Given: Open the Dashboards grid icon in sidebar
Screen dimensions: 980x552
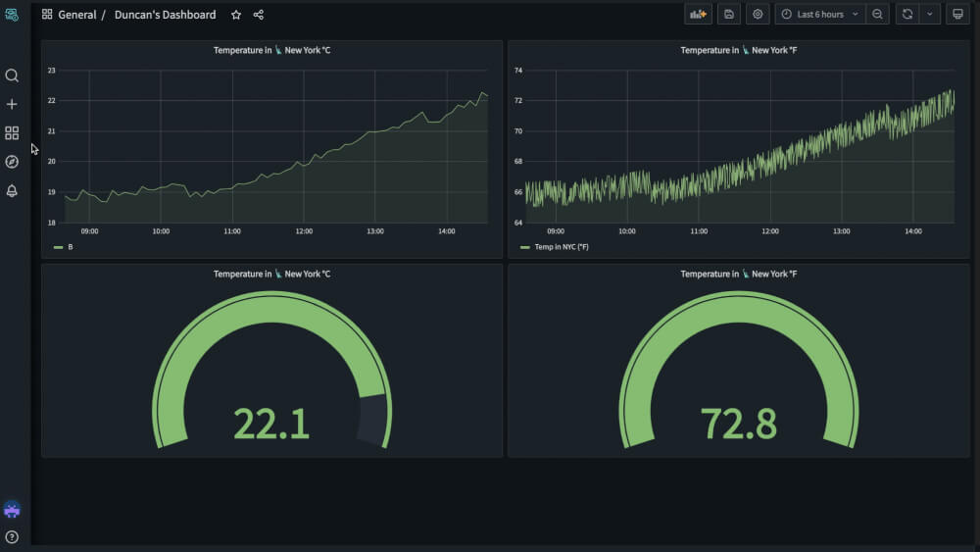Looking at the screenshot, I should [x=12, y=133].
